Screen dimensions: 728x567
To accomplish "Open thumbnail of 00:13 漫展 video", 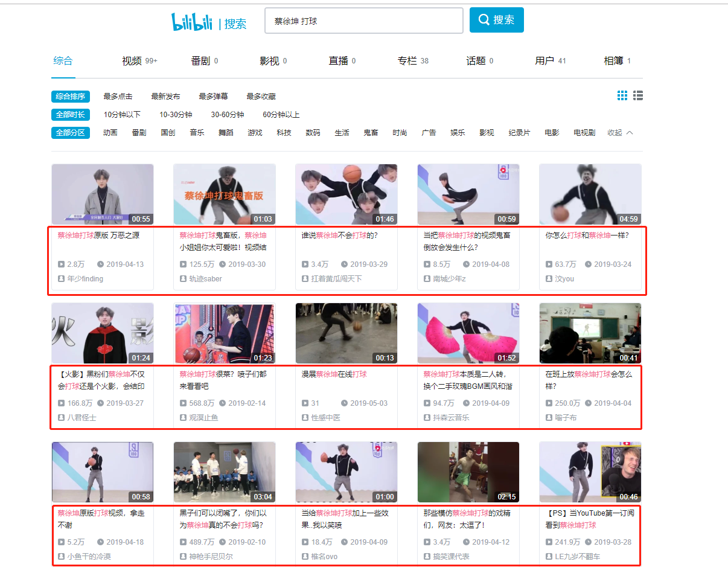I will [346, 333].
